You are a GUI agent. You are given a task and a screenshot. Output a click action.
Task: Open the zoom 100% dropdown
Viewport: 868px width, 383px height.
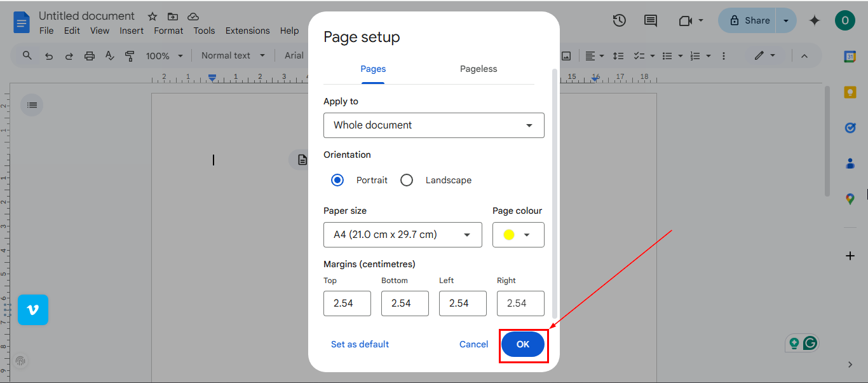(x=164, y=56)
